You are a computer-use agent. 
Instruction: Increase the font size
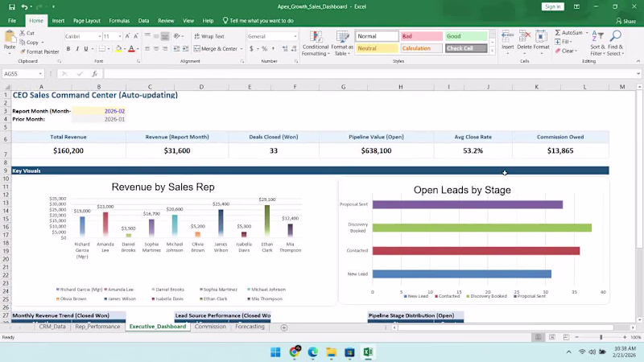(x=127, y=36)
